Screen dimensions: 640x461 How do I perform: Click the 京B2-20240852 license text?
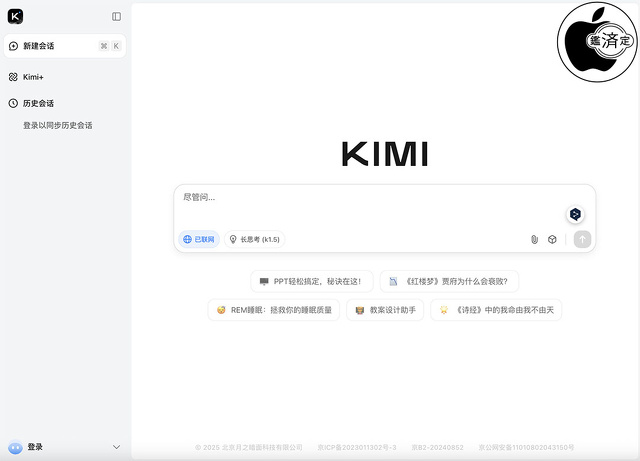click(x=438, y=448)
